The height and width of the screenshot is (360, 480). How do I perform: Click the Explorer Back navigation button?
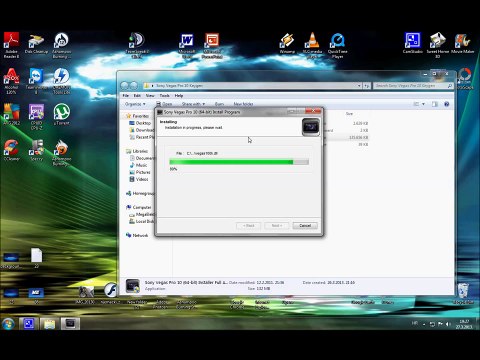[124, 86]
